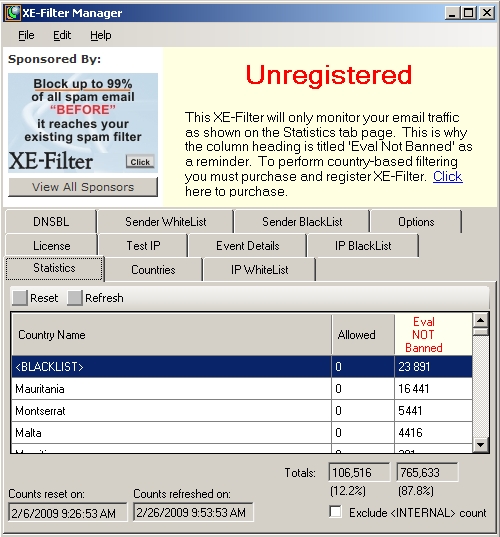
Task: Select the Mauritania row in statistics list
Action: pyautogui.click(x=242, y=389)
